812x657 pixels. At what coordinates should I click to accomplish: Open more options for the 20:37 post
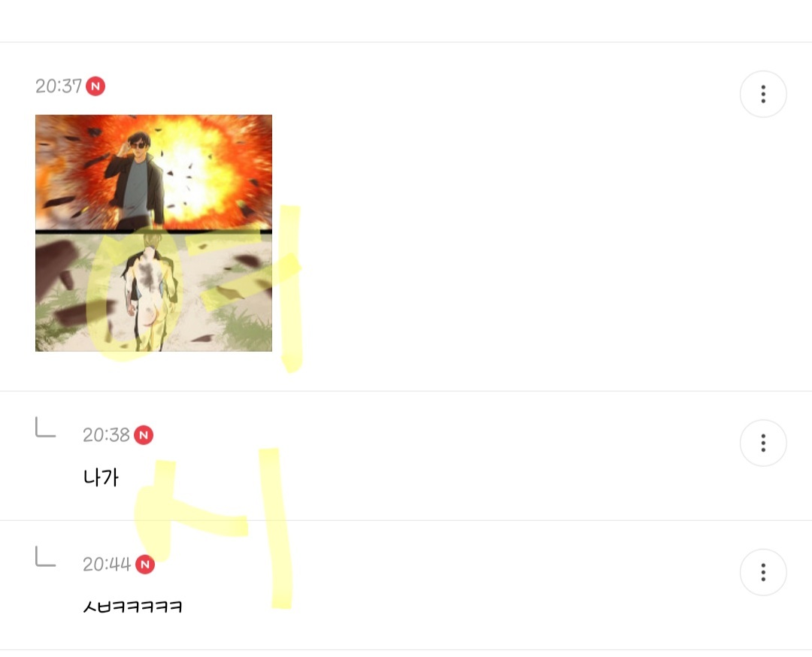tap(763, 94)
